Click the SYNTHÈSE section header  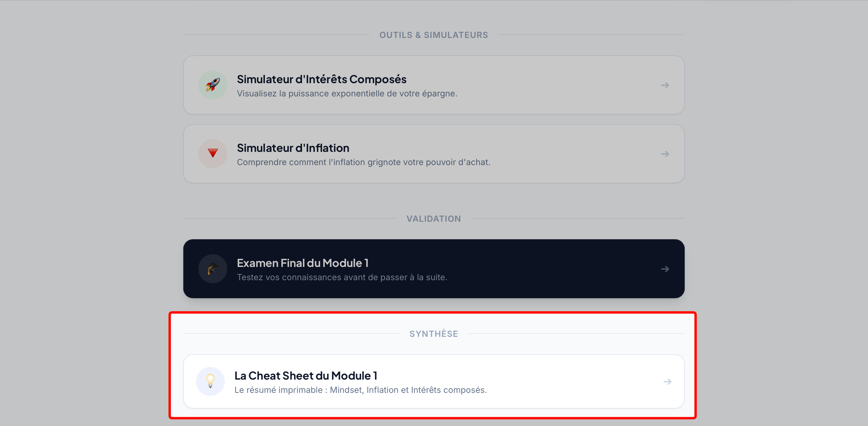pos(434,334)
